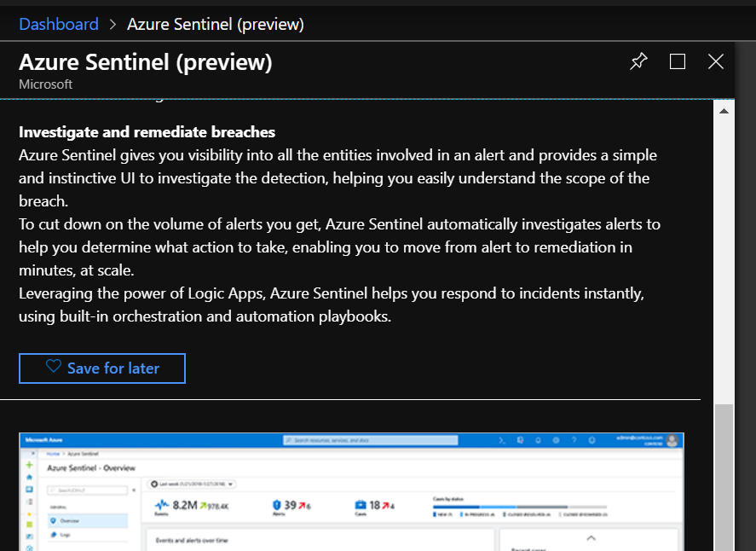Click the empty scrollbar track above the thumb
This screenshot has height=551, width=756.
(x=724, y=256)
